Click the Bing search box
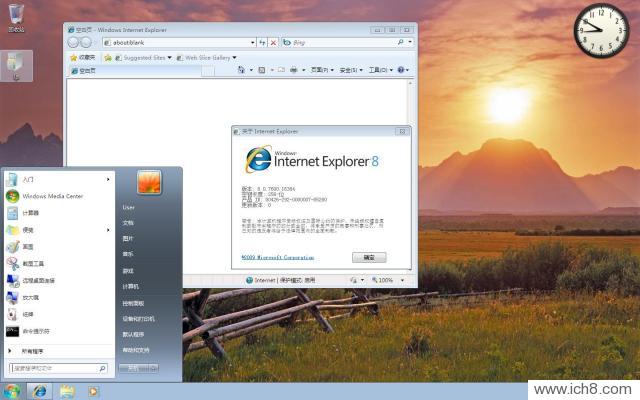The width and height of the screenshot is (640, 400). coord(340,43)
